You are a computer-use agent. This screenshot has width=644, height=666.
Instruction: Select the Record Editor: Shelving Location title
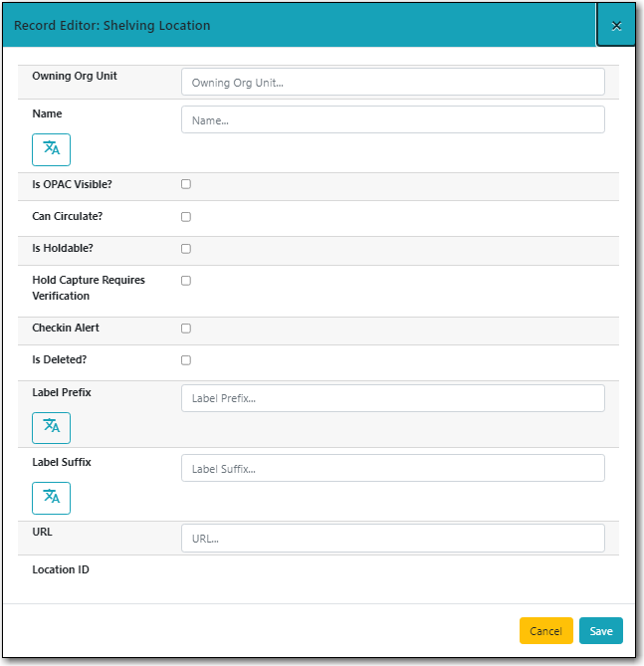112,26
